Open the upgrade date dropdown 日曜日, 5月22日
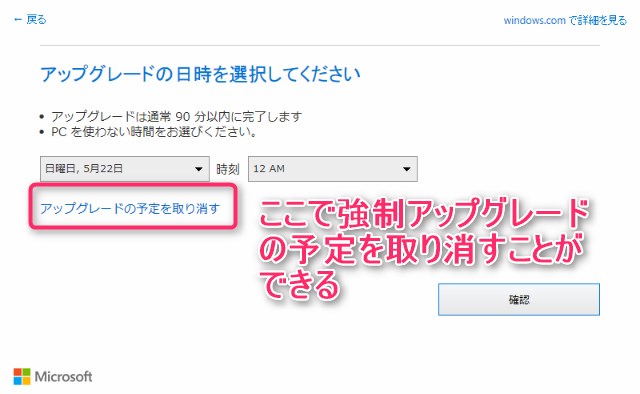Viewport: 640px width, 394px height. coord(124,169)
